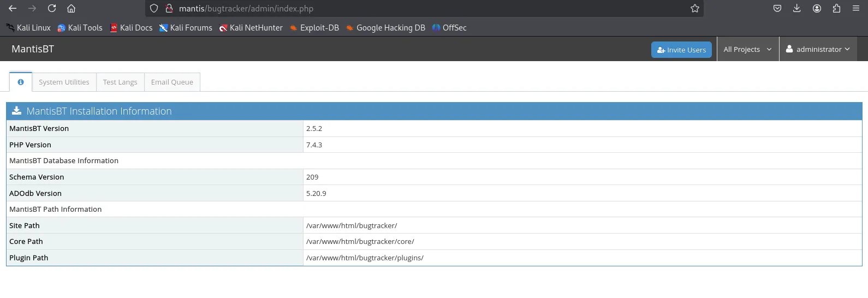Open Kali Forums bookmark

pyautogui.click(x=186, y=28)
